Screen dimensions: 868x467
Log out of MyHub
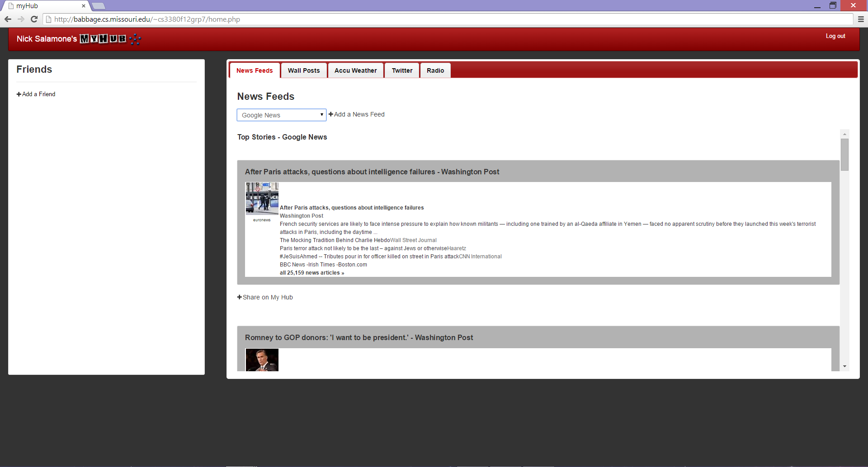point(835,36)
